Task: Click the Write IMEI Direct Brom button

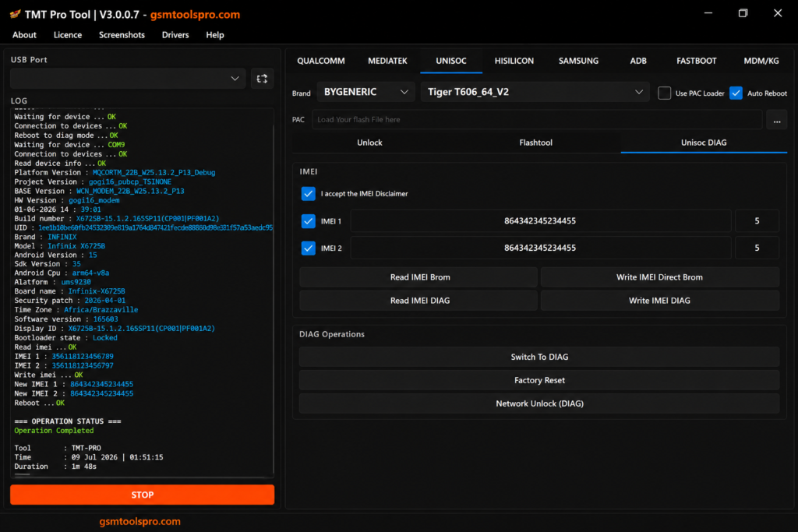Action: click(659, 277)
